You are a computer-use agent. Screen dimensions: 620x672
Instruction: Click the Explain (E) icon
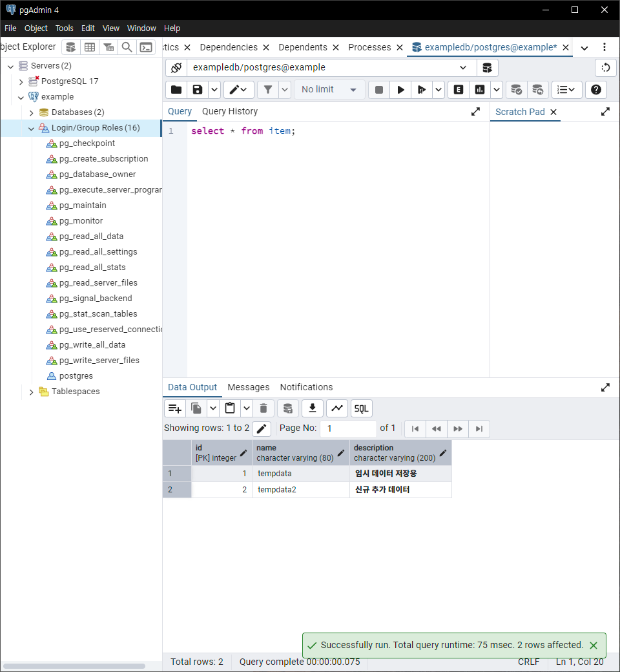click(x=459, y=90)
